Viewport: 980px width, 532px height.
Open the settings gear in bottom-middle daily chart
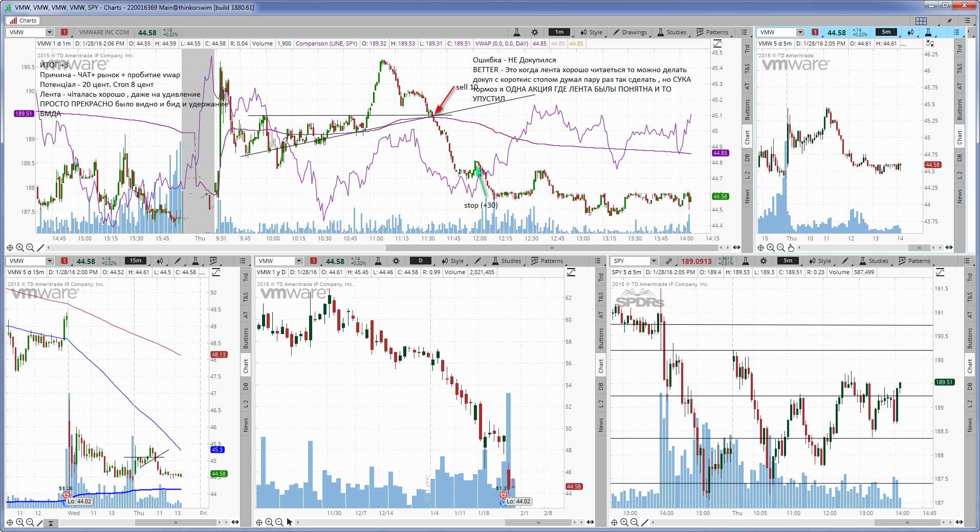coord(396,261)
